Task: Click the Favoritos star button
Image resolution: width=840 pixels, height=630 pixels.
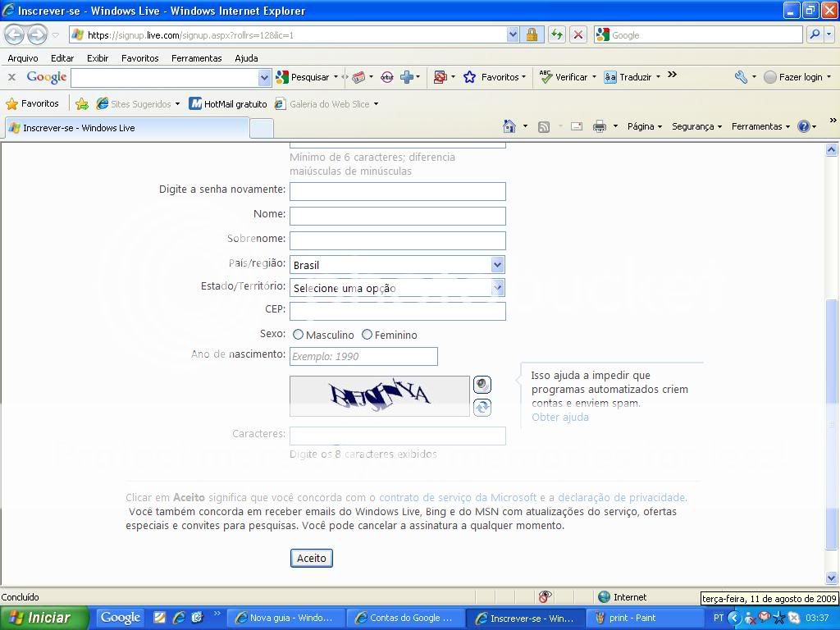Action: (33, 103)
